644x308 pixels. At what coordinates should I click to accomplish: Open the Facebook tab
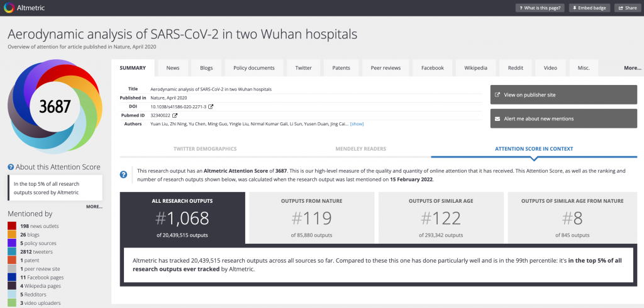(x=433, y=68)
